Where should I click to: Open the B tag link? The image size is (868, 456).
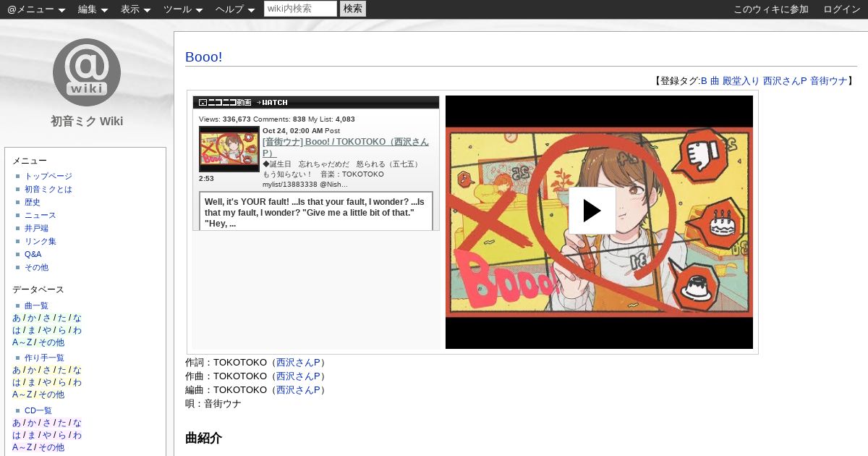tap(704, 81)
